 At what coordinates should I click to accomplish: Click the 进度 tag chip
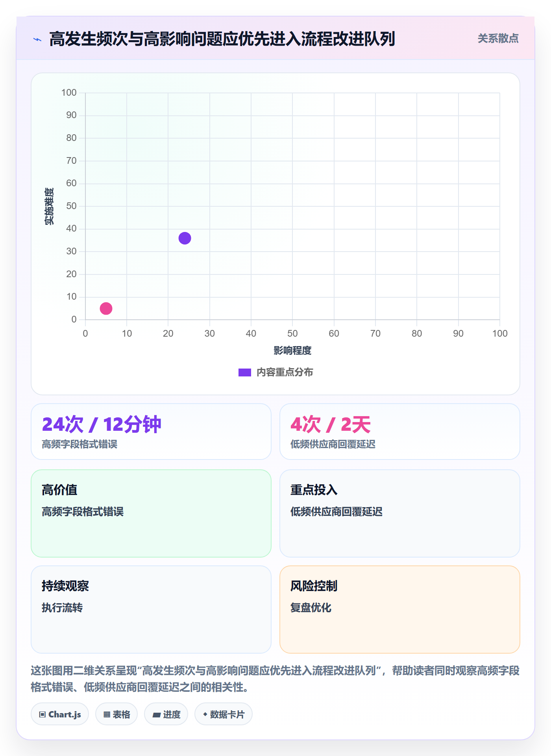166,714
